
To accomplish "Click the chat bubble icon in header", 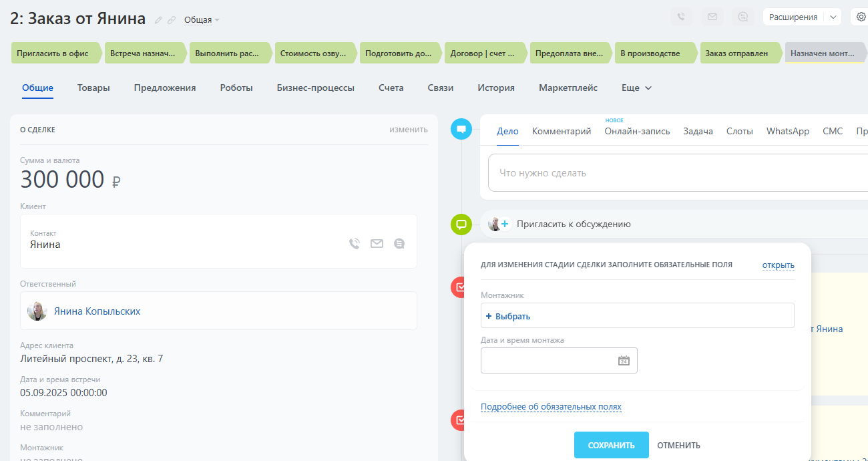I will tap(742, 17).
